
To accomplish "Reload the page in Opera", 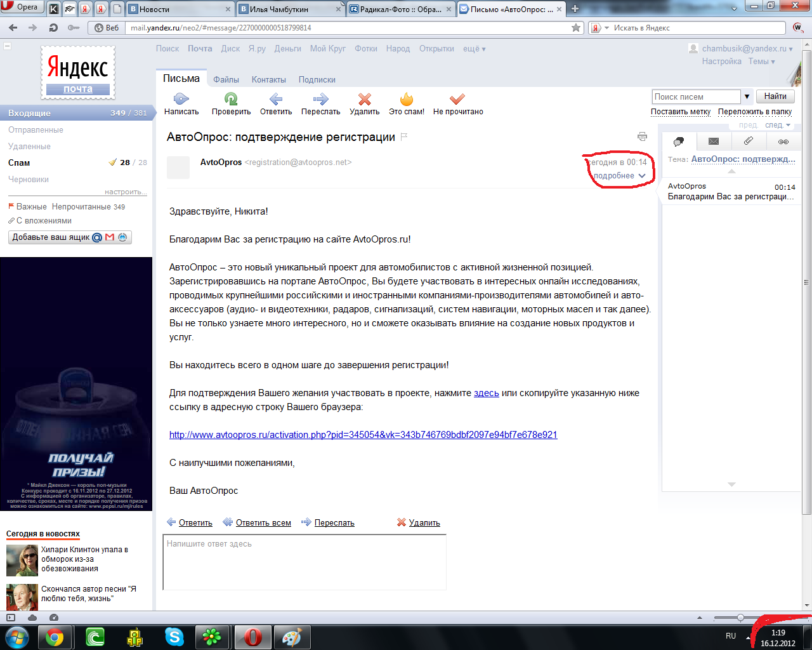I will [53, 28].
